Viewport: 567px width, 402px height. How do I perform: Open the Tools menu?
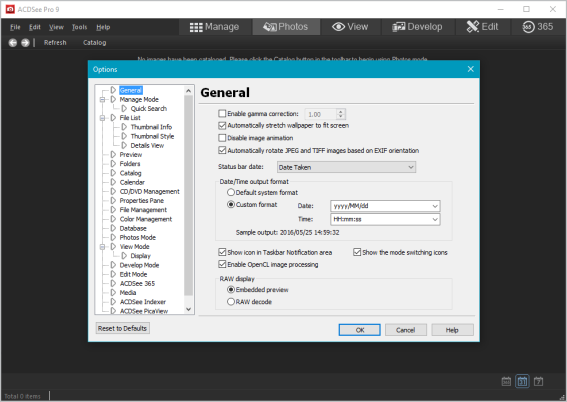79,27
